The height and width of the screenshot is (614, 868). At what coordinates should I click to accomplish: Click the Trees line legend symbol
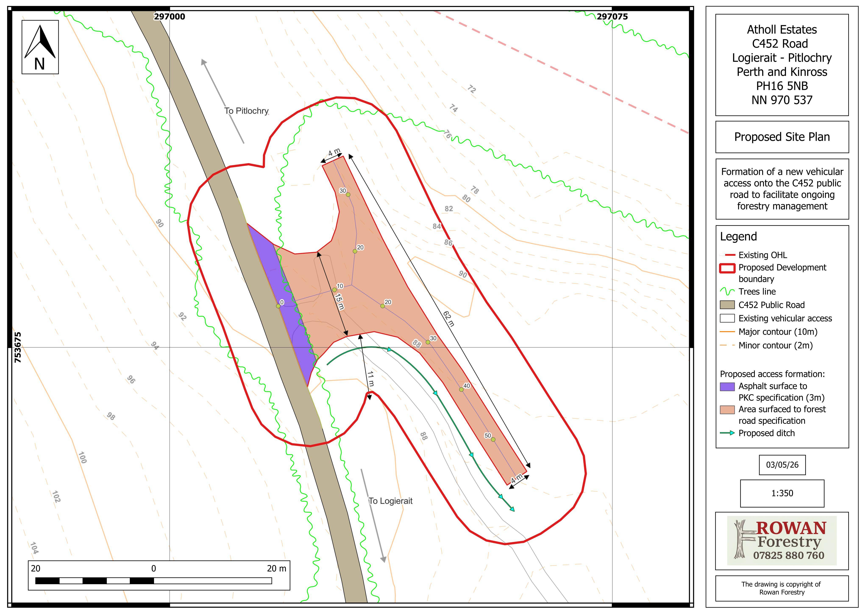[x=727, y=292]
